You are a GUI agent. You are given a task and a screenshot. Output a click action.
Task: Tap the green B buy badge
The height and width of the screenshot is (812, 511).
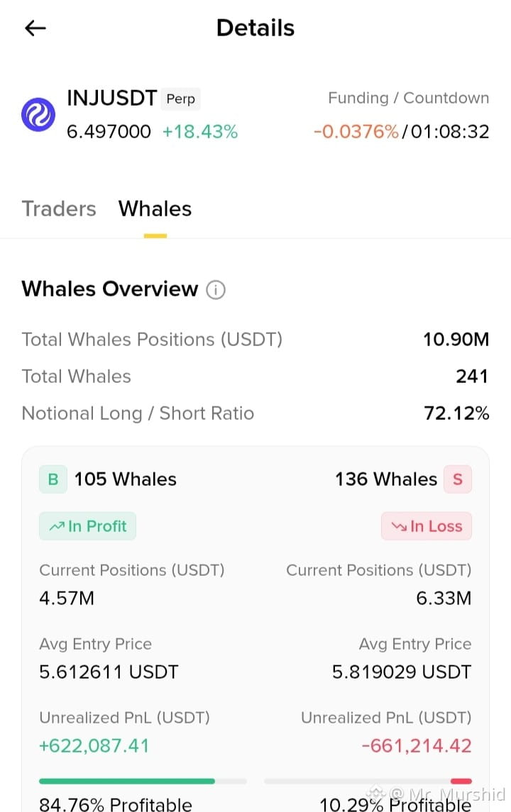[53, 479]
